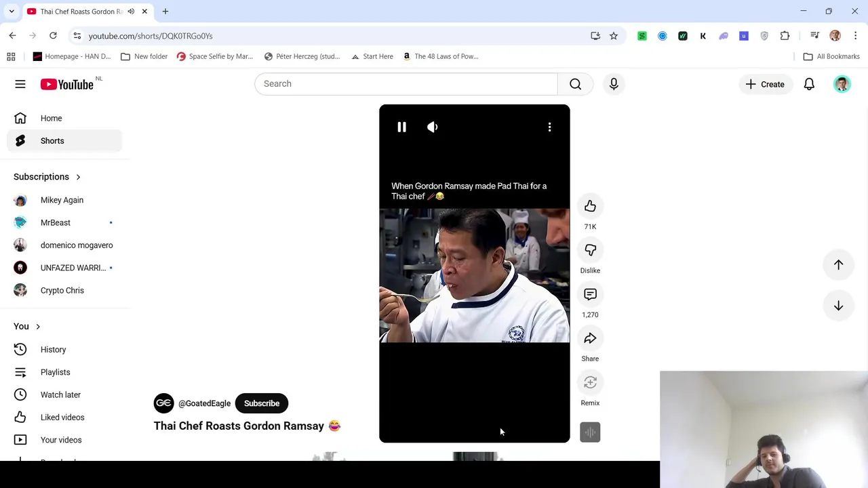Viewport: 868px width, 488px height.
Task: Open Your videos in the sidebar
Action: click(x=65, y=440)
